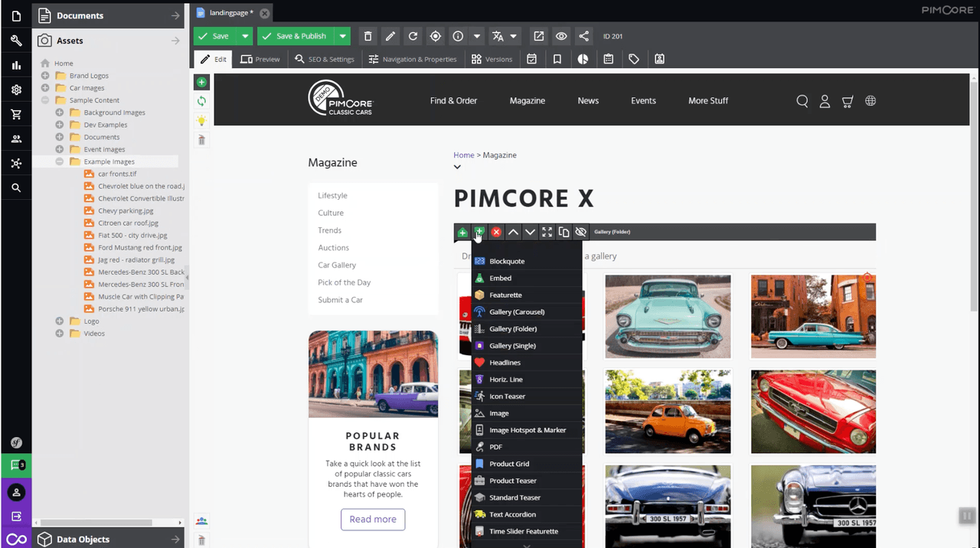Open the File menu in left sidebar
Viewport: 980px width, 548px height.
click(x=16, y=16)
